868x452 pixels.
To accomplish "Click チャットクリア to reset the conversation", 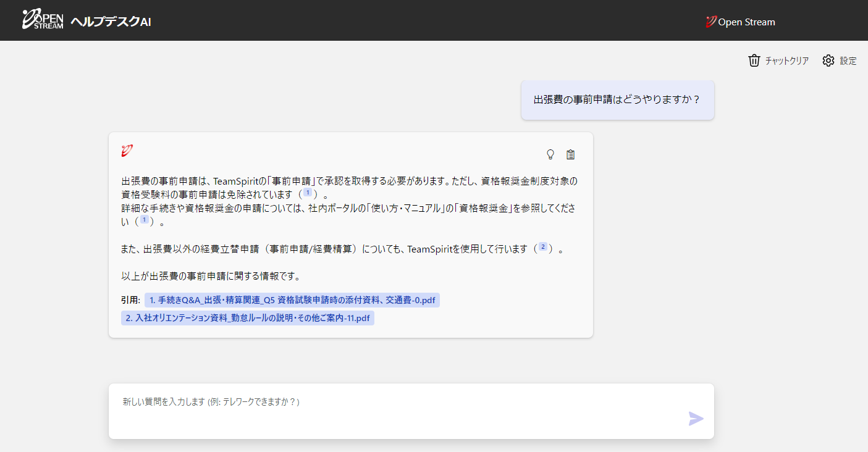I will point(785,61).
